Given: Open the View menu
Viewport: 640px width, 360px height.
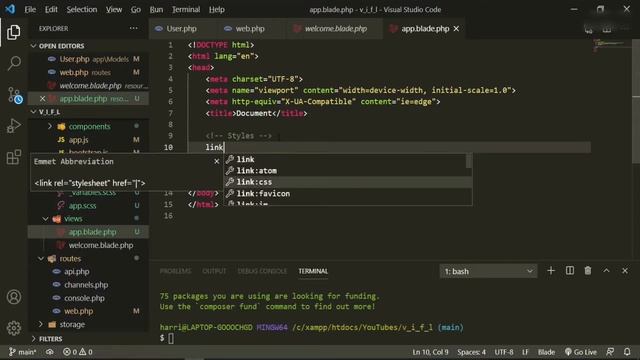Looking at the screenshot, I should coord(114,9).
